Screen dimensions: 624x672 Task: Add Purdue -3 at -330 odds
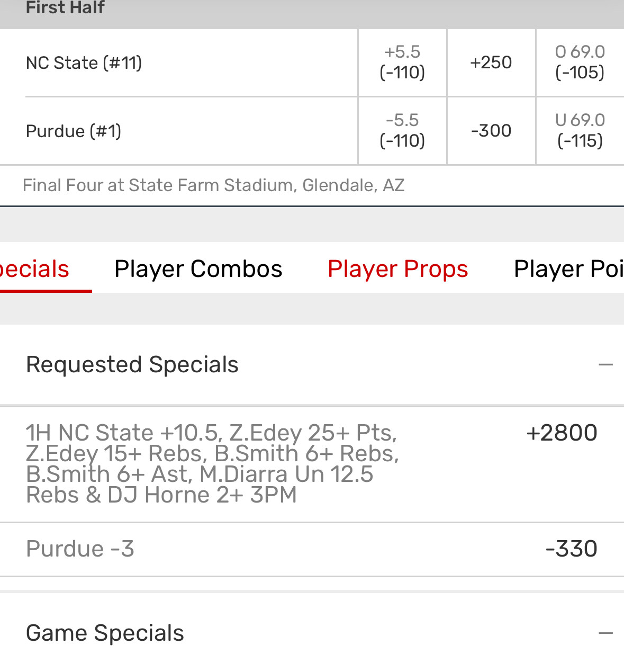click(x=571, y=549)
